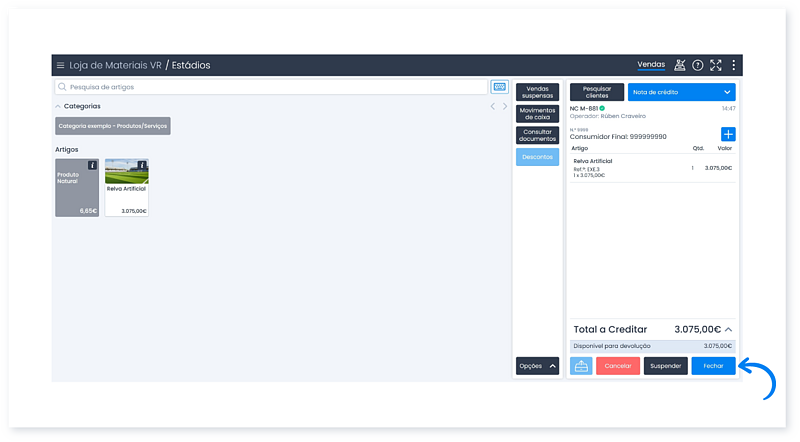Click the cash drawer icon button

pos(581,366)
